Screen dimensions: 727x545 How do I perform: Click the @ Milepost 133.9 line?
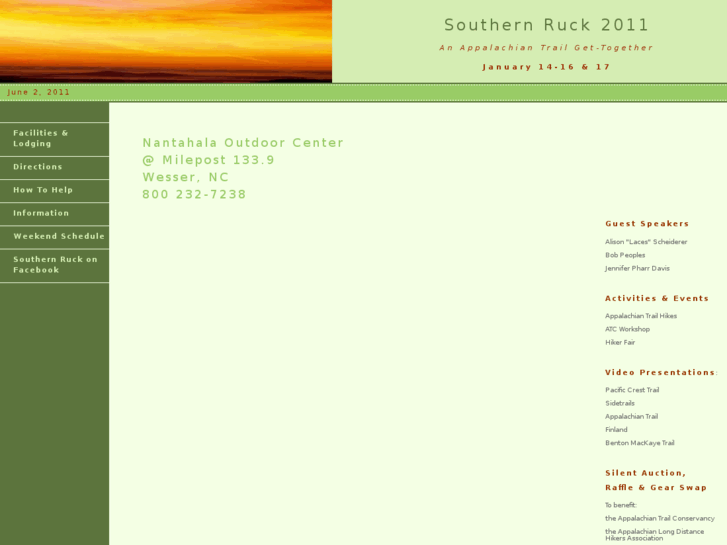click(208, 160)
